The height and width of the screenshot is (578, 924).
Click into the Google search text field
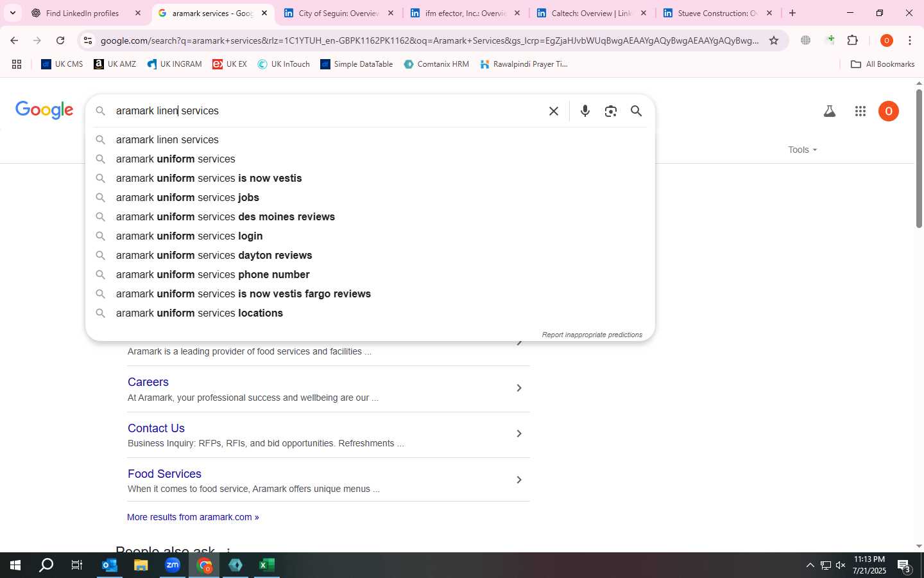(327, 111)
